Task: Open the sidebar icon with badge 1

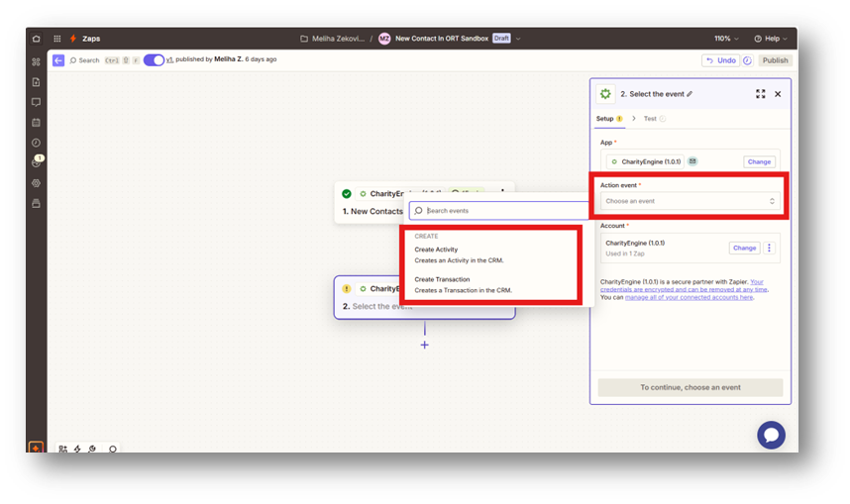Action: 37,162
